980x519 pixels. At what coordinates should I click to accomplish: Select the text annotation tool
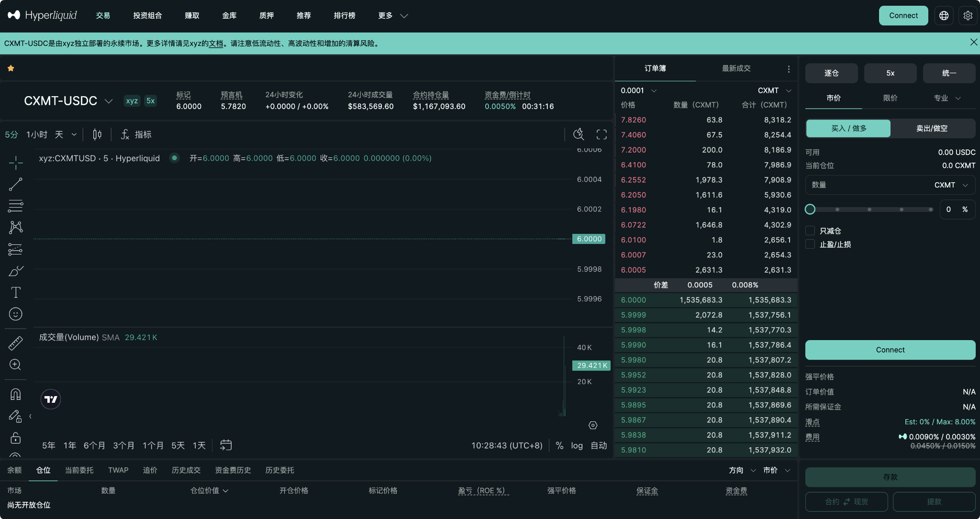[15, 292]
